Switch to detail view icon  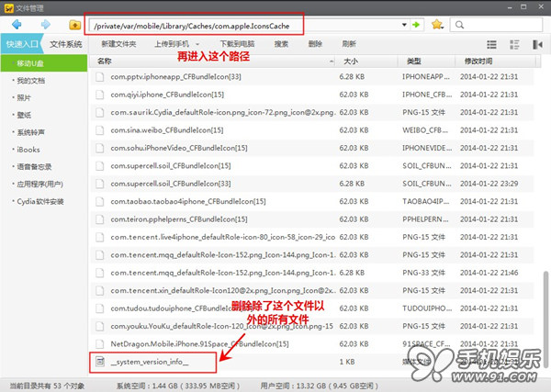(514, 44)
